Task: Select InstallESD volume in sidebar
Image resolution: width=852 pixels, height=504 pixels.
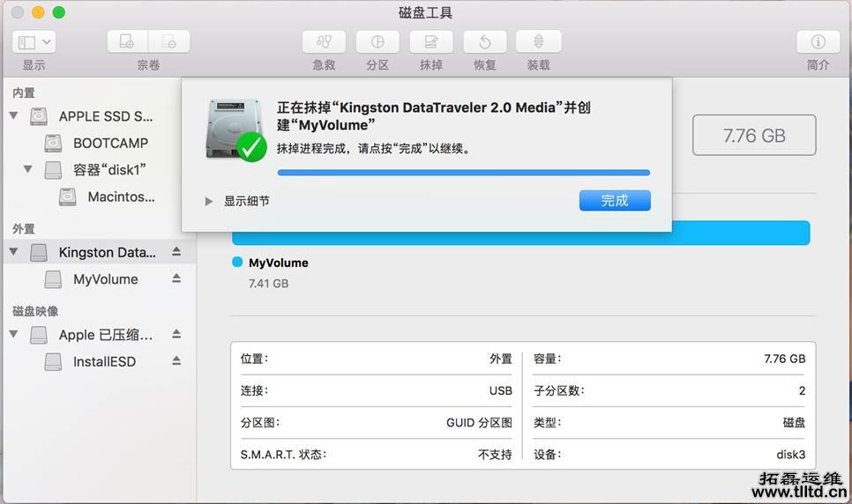Action: pos(100,361)
